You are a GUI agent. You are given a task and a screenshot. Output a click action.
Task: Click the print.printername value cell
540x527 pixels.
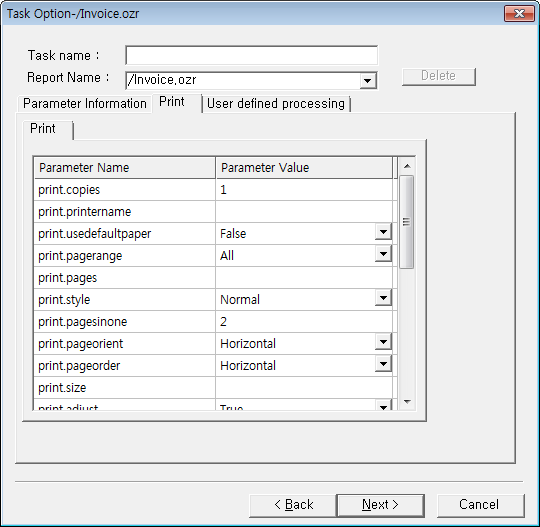(304, 212)
